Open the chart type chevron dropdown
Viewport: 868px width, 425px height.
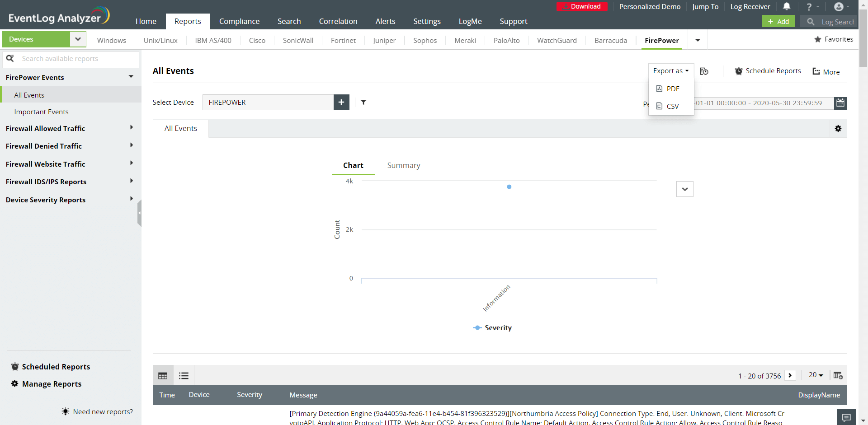coord(685,189)
